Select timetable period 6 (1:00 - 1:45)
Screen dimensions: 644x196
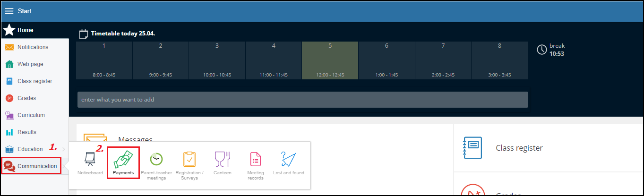[x=386, y=60]
